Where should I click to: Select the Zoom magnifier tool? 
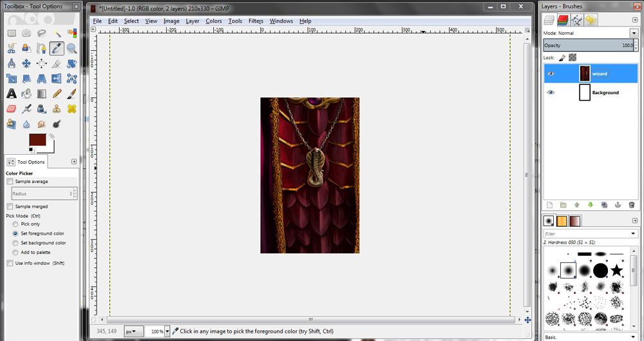pos(72,48)
